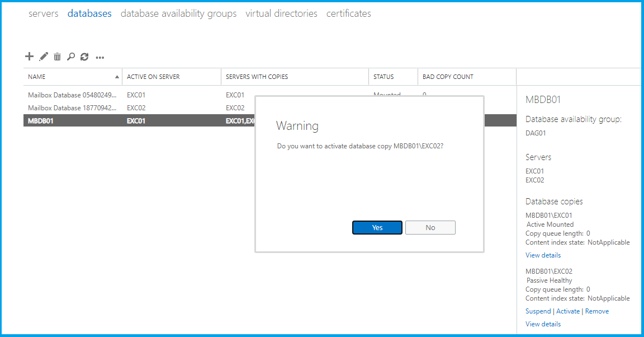Click the Remove link for MBDB01\EXC02
Viewport: 644px width, 337px height.
[x=597, y=311]
